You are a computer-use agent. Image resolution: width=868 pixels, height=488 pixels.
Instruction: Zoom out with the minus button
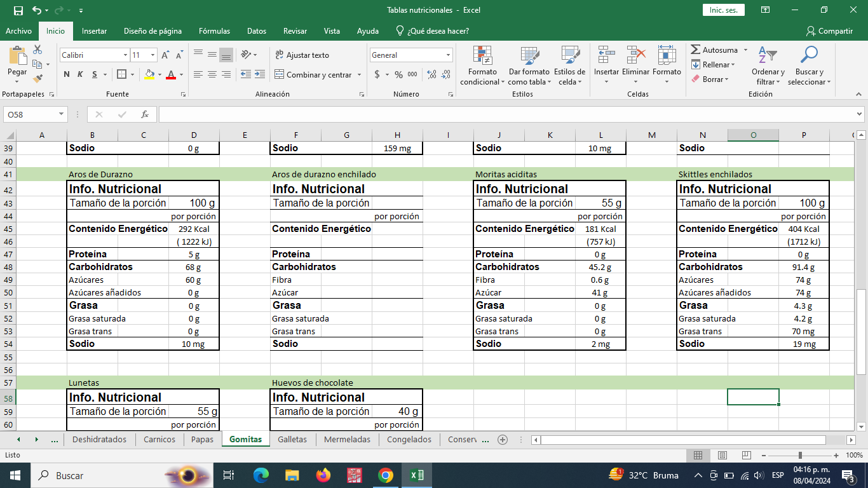point(765,455)
